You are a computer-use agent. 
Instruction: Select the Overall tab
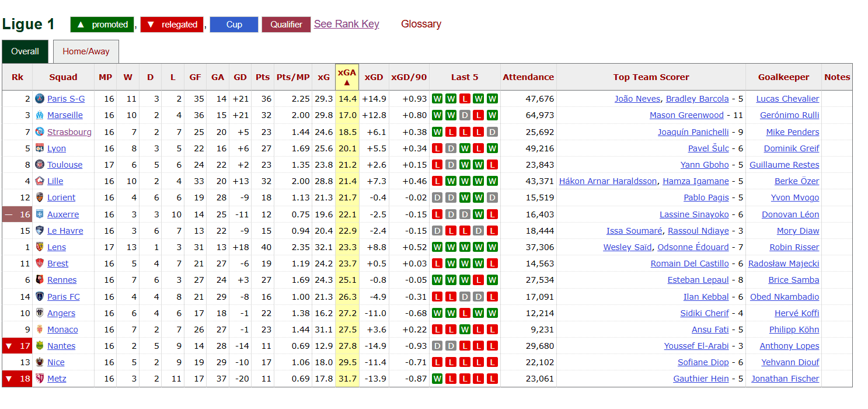[25, 51]
